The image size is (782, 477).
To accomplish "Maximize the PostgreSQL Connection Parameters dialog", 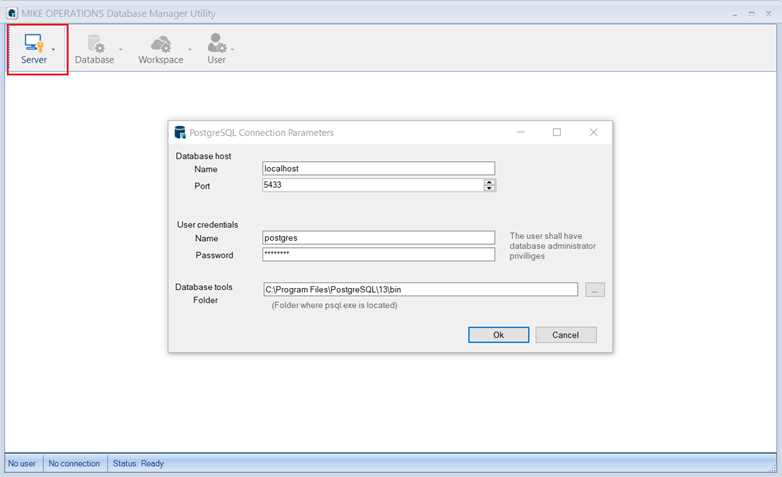I will [x=557, y=132].
